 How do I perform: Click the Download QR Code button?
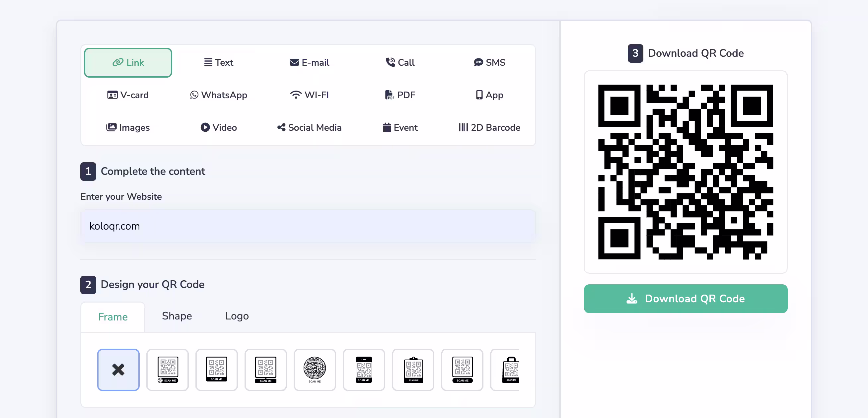686,299
